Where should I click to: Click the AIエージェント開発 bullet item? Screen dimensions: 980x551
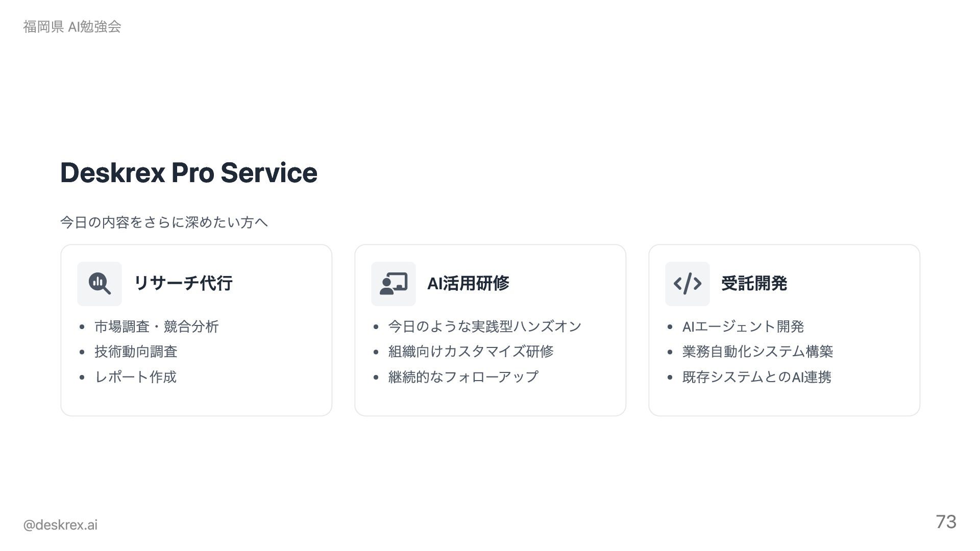pyautogui.click(x=743, y=327)
